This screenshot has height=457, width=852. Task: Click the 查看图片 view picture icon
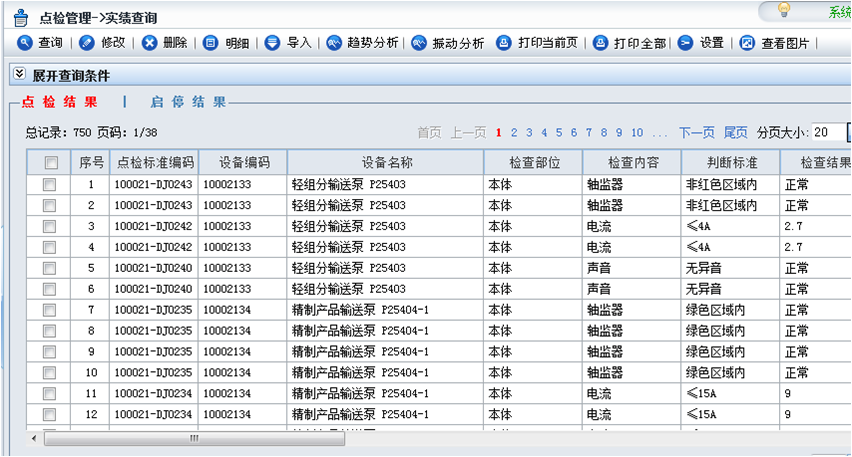click(747, 43)
